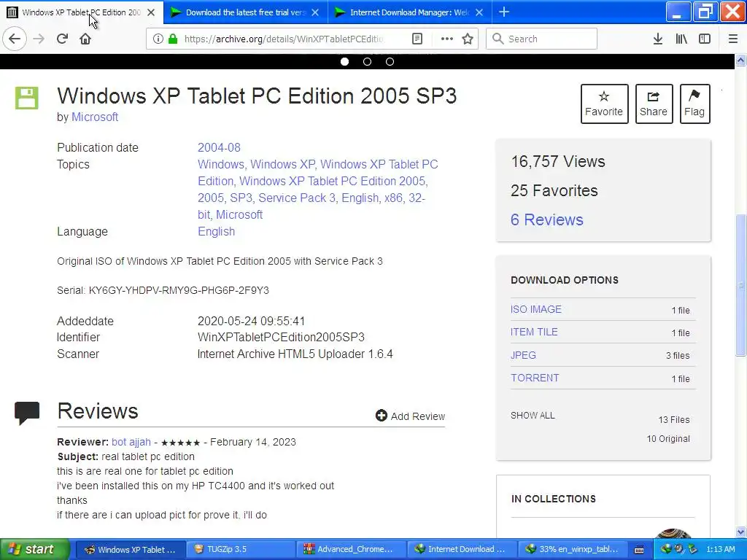Open ITEM TILE download option
This screenshot has height=560, width=747.
tap(534, 332)
